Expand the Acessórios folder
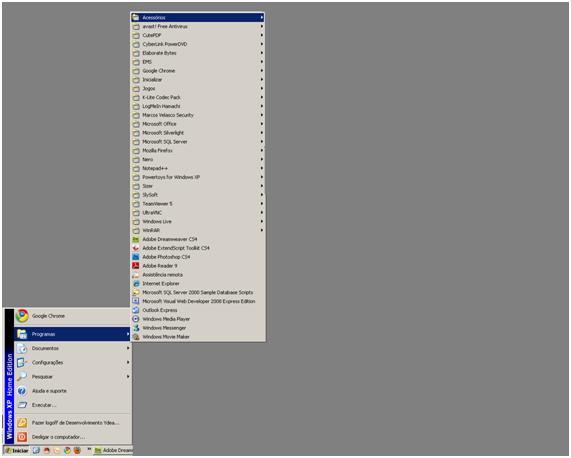This screenshot has width=571, height=458. [198, 17]
